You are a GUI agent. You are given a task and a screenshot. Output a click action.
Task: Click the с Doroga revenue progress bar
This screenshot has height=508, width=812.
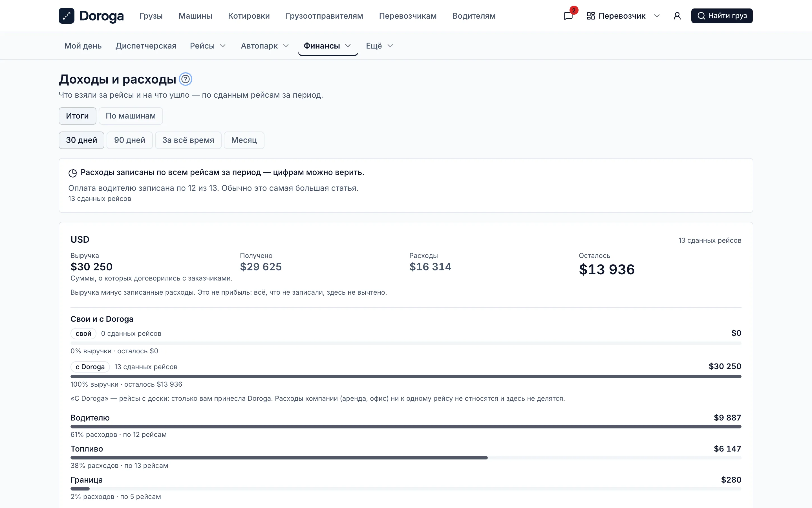406,377
